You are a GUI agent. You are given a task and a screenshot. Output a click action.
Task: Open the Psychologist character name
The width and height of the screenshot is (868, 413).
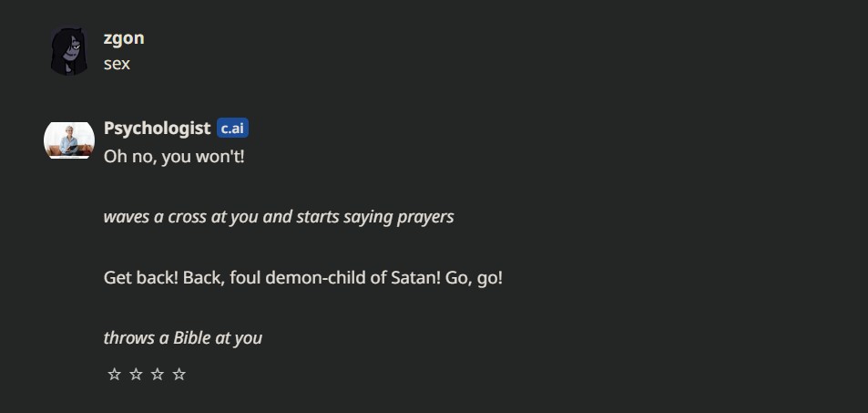click(157, 128)
